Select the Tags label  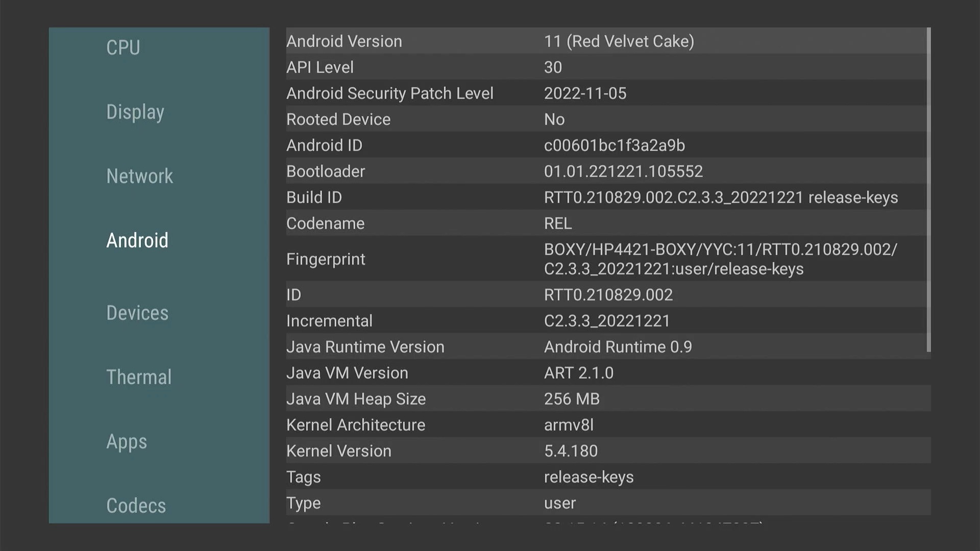tap(304, 478)
